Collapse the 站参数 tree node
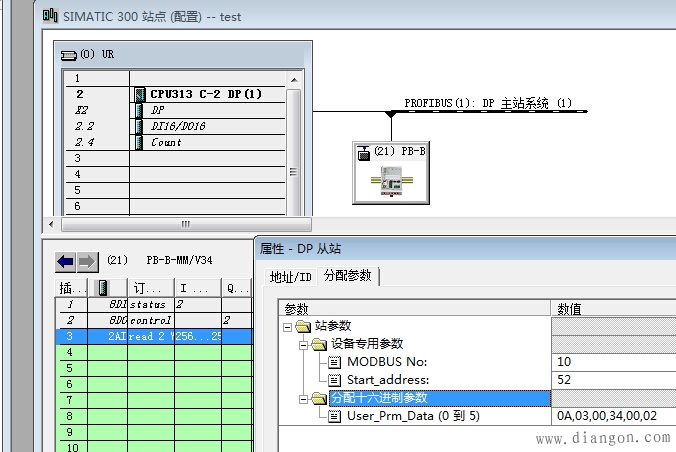This screenshot has width=676, height=452. point(288,327)
